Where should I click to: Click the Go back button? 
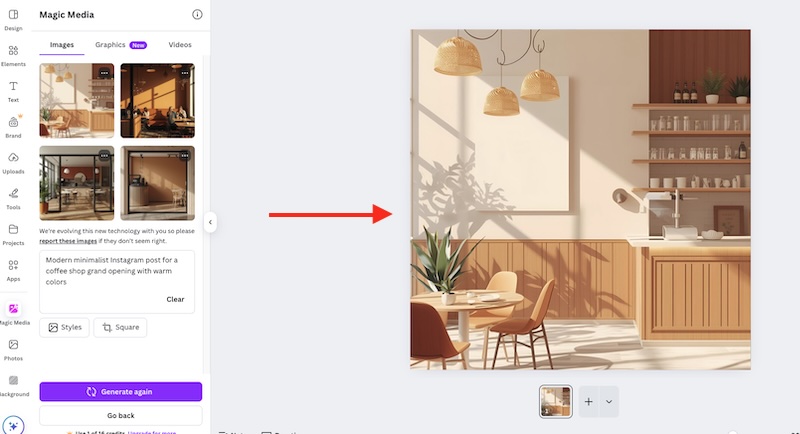pos(121,416)
